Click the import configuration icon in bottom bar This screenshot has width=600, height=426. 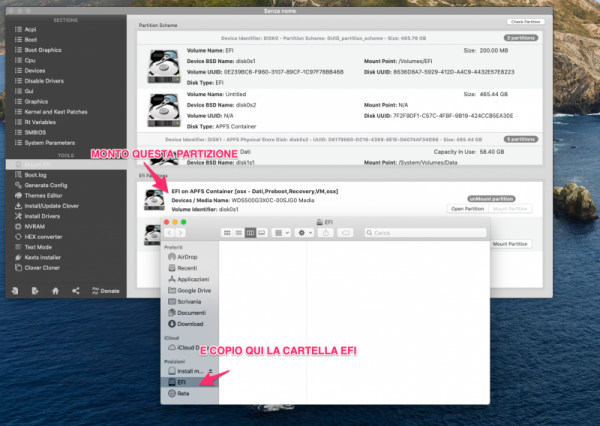pyautogui.click(x=15, y=291)
